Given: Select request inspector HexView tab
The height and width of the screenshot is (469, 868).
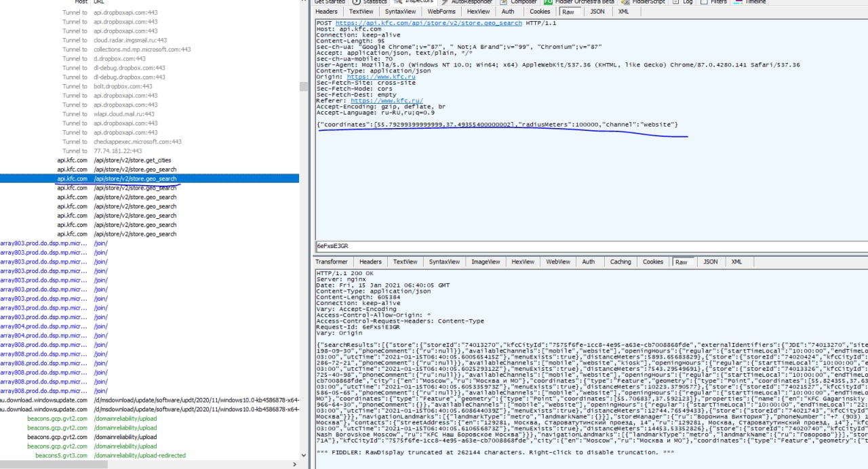Looking at the screenshot, I should point(478,12).
